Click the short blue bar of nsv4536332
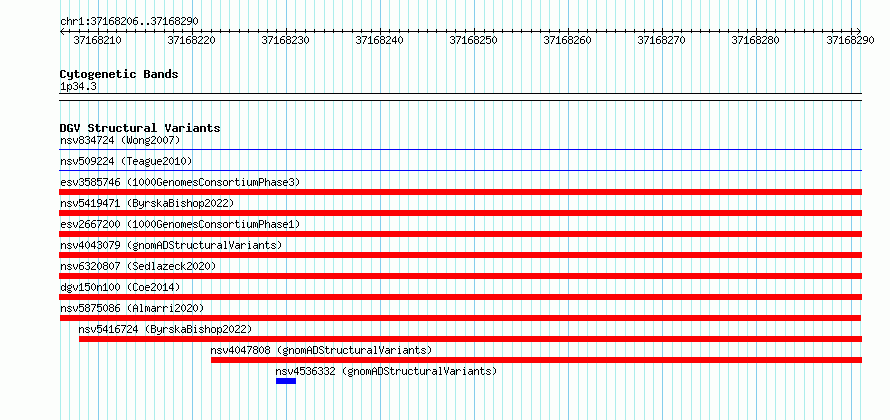 pyautogui.click(x=286, y=381)
